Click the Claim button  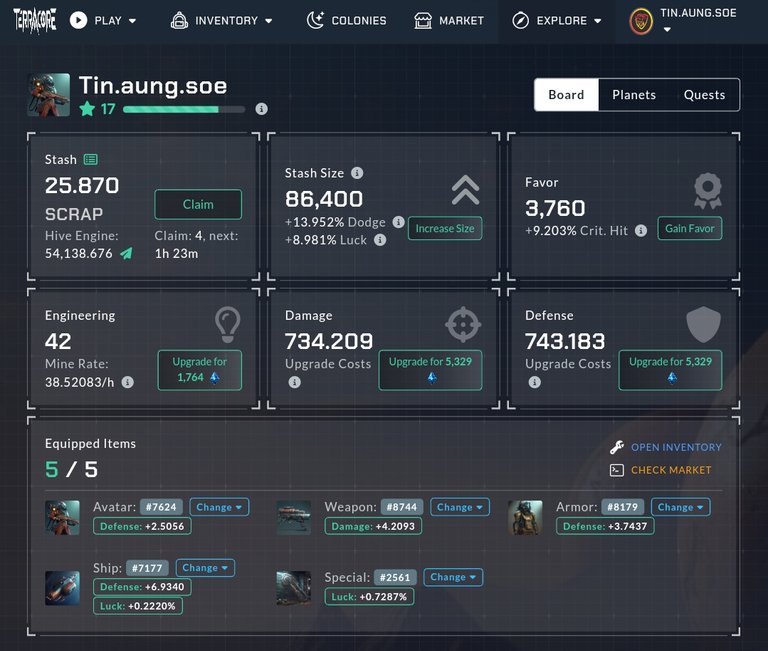point(198,204)
